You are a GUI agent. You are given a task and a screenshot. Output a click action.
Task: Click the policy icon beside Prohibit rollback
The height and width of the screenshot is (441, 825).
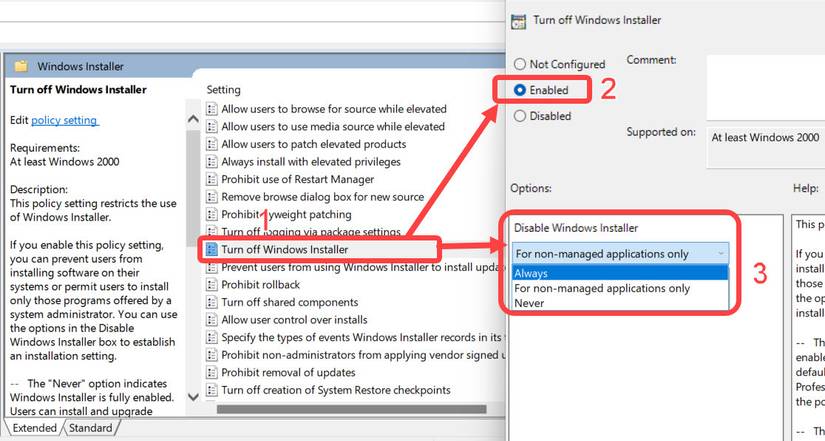[211, 285]
